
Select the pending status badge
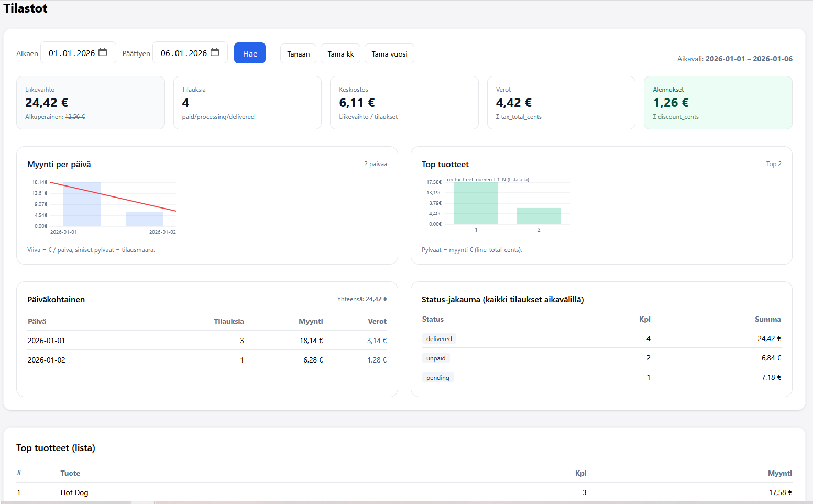(x=437, y=378)
